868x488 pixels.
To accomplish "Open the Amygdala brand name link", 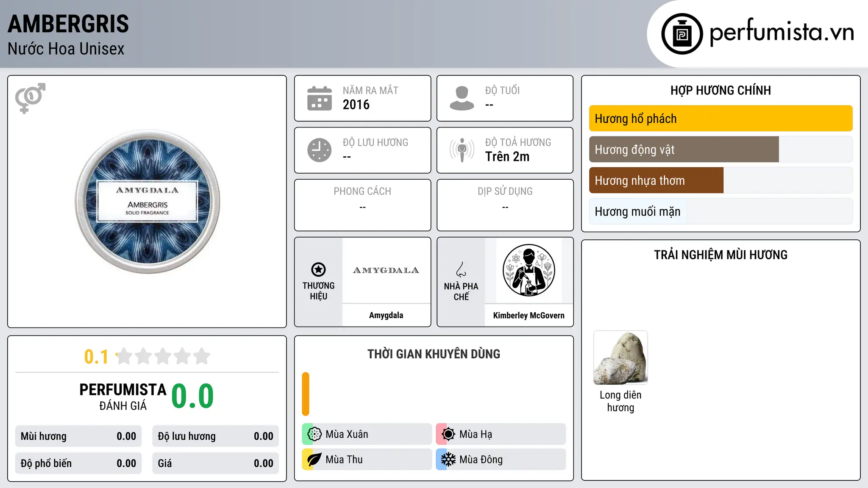I will coord(386,315).
